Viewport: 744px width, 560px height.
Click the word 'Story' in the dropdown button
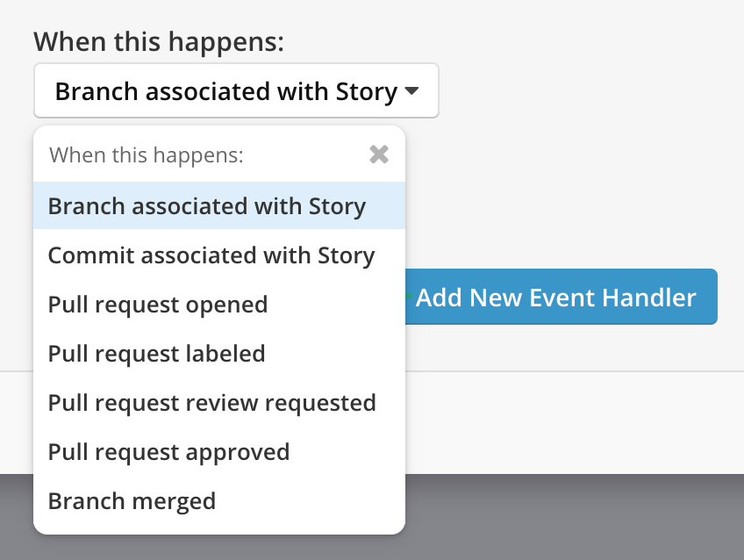(x=367, y=91)
